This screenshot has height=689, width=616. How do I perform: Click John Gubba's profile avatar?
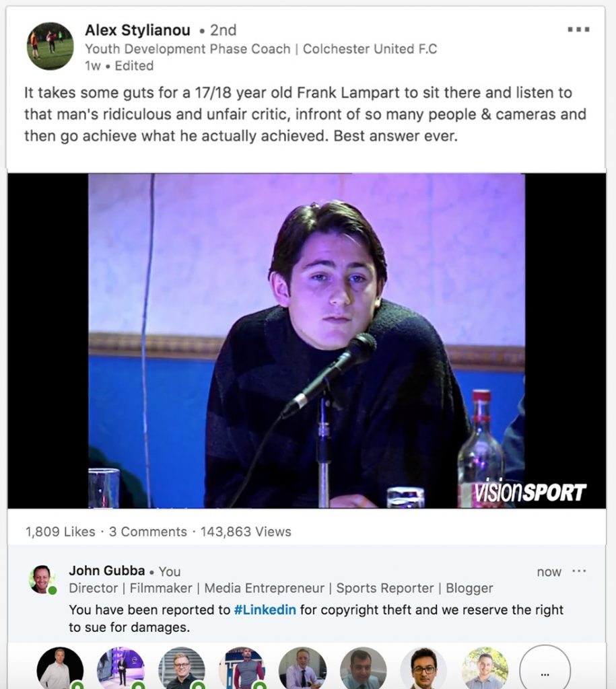coord(42,579)
